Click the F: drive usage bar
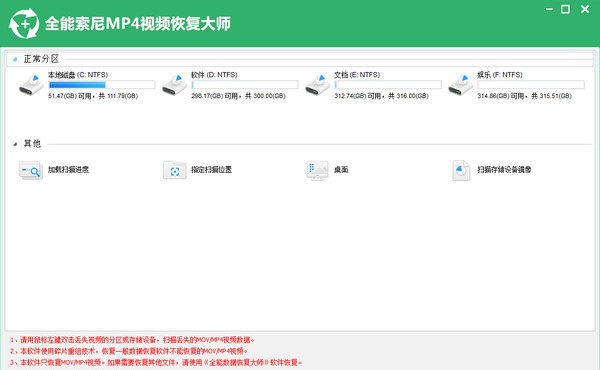This screenshot has height=370, width=600. point(531,85)
